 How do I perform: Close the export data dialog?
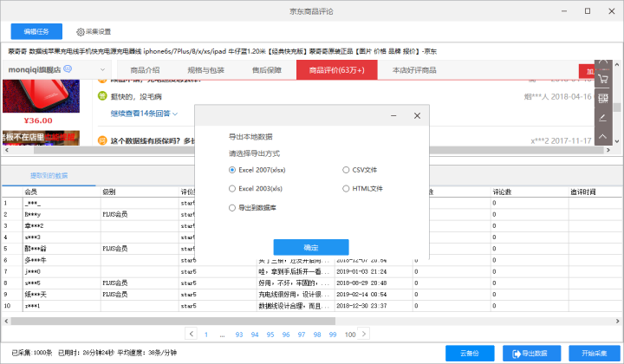click(x=417, y=116)
